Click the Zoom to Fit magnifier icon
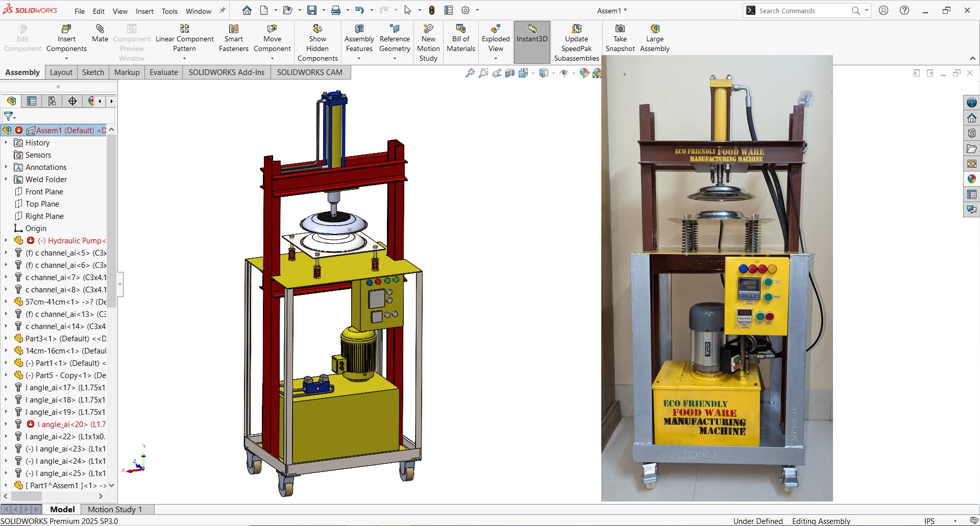Viewport: 980px width, 526px height. click(x=470, y=73)
